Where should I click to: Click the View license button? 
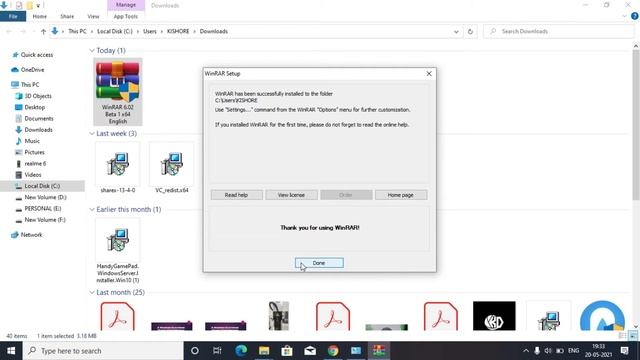click(291, 195)
